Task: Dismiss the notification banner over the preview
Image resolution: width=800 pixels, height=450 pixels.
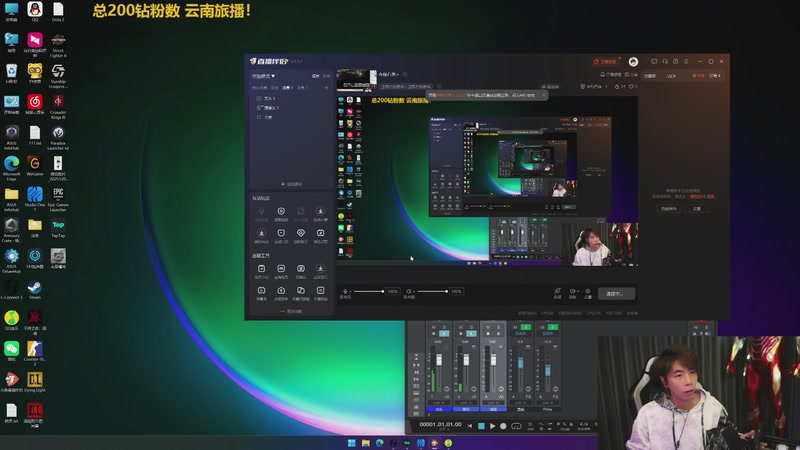Action: click(543, 95)
